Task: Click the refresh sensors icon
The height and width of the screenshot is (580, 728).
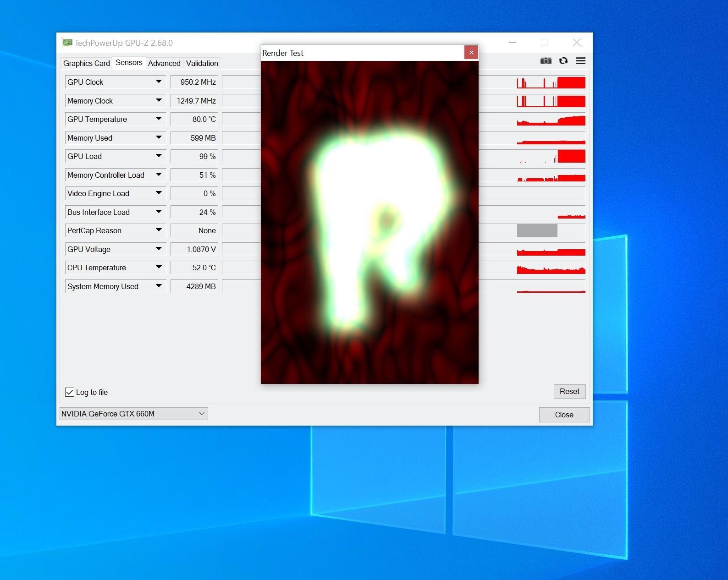Action: pyautogui.click(x=563, y=61)
